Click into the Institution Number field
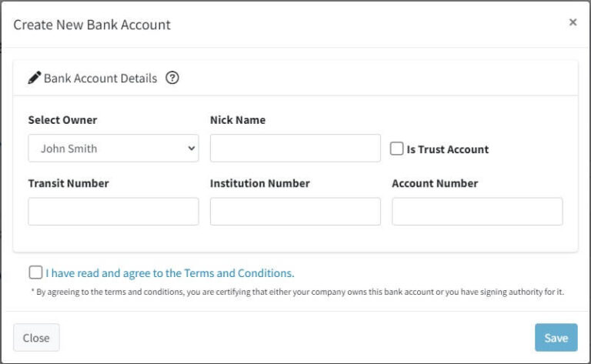The width and height of the screenshot is (591, 364). tap(295, 212)
